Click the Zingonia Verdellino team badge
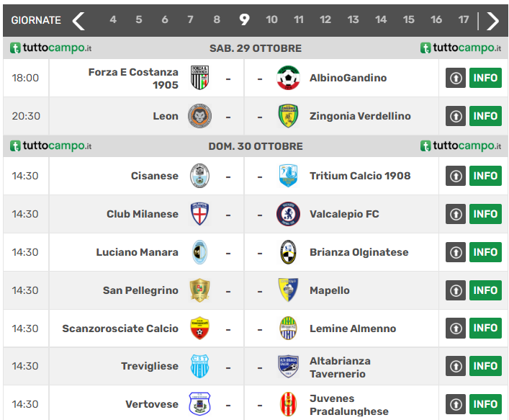 coord(288,116)
